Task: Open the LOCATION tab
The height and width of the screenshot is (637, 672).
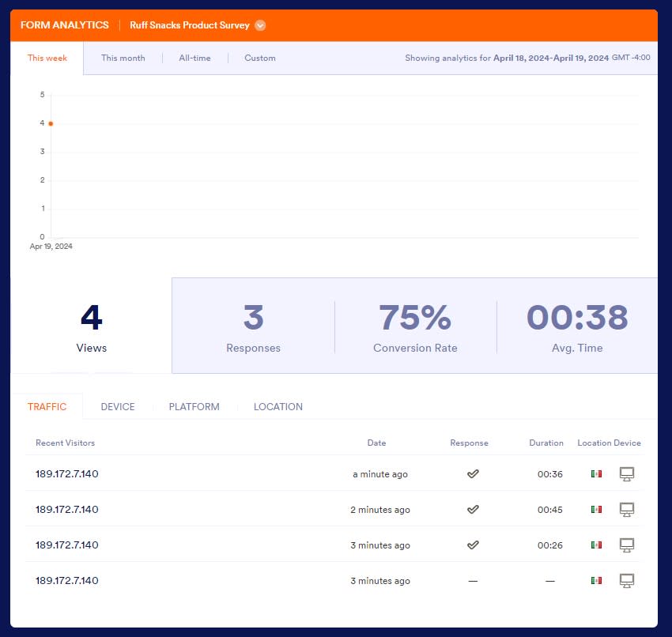Action: click(278, 406)
